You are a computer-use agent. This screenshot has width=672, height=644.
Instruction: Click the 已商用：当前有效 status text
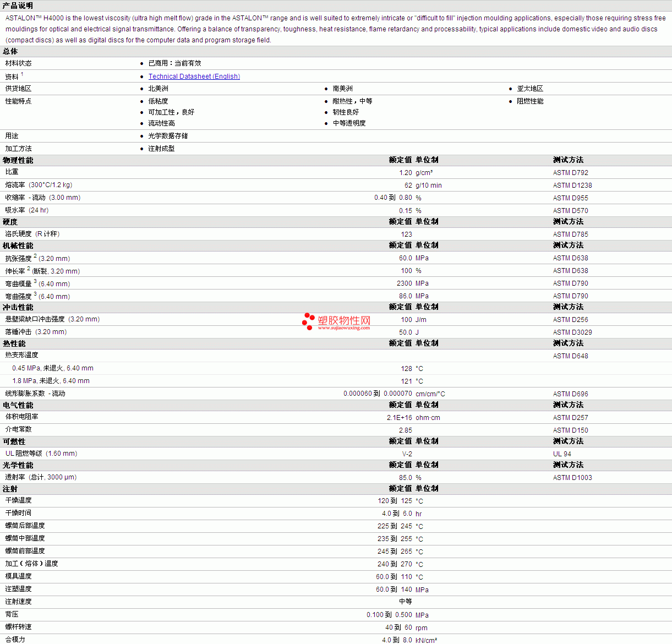pyautogui.click(x=174, y=63)
